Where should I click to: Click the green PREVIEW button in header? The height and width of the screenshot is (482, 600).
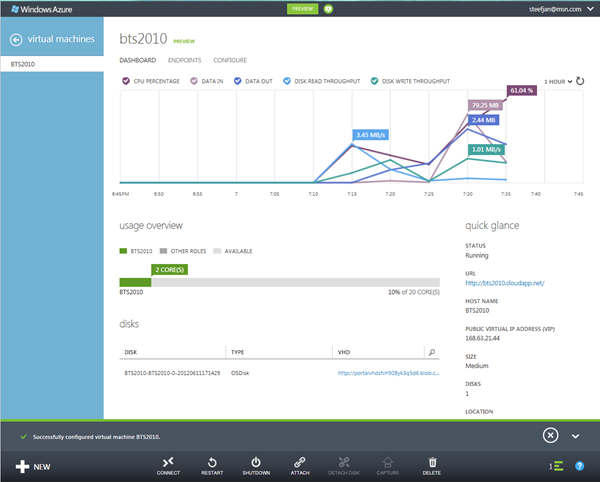(302, 9)
